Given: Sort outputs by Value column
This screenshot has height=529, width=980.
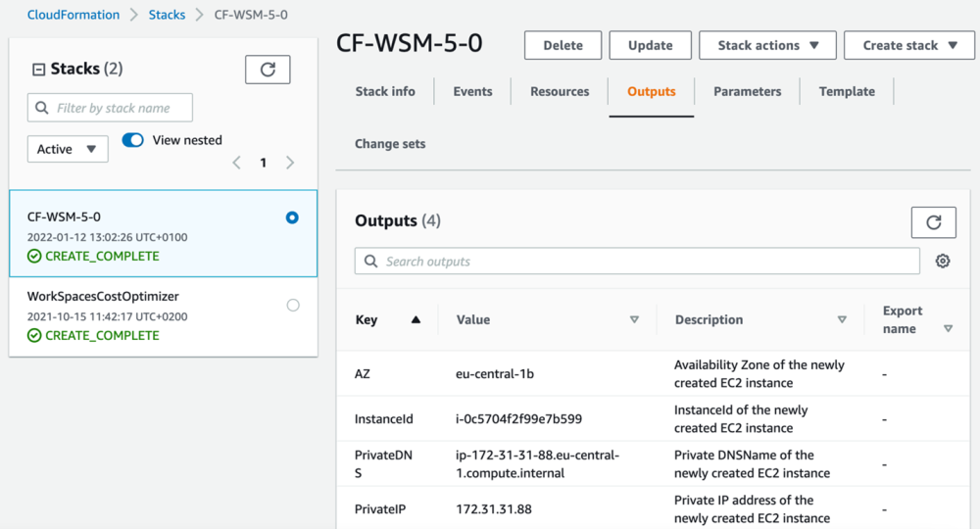Looking at the screenshot, I should pos(634,319).
